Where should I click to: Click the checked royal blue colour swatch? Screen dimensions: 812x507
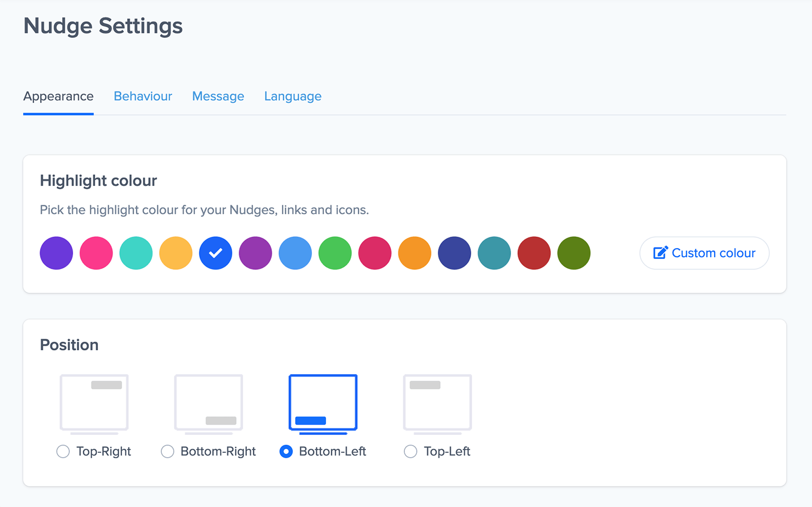[x=215, y=253]
